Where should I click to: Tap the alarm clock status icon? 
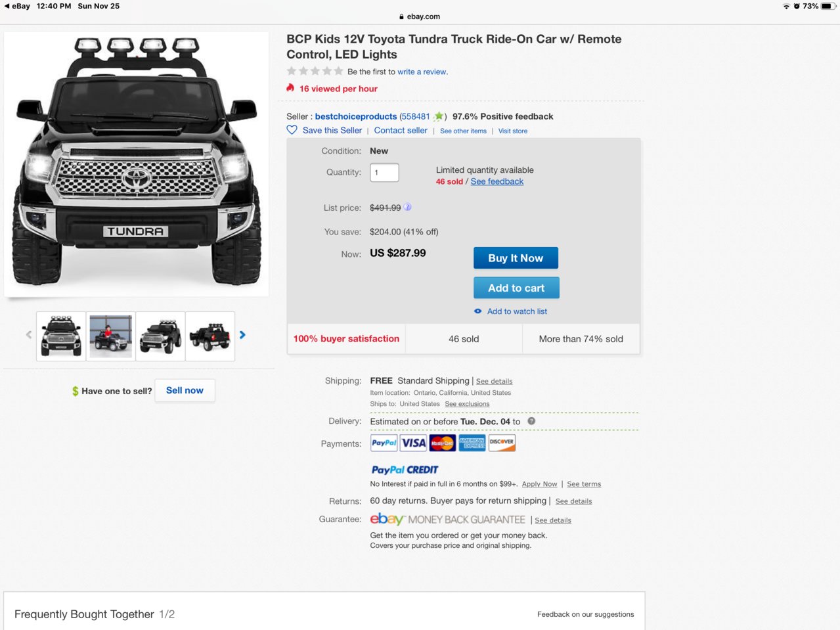pyautogui.click(x=797, y=6)
